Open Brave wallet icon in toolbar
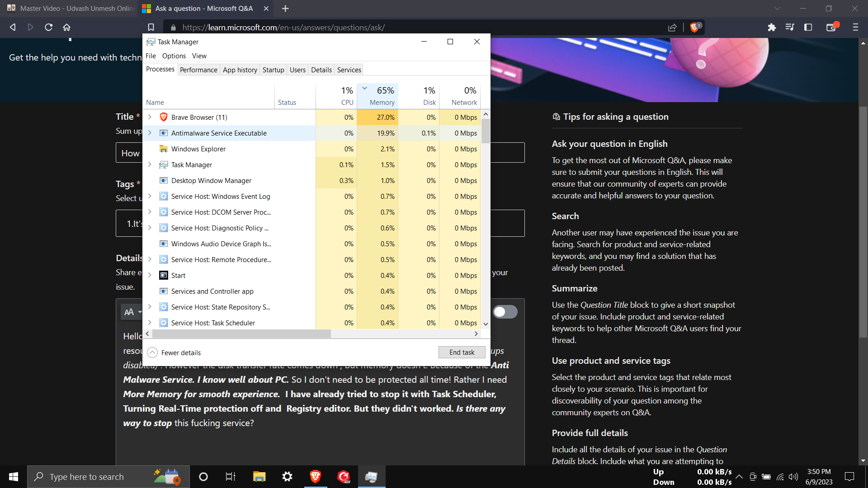The width and height of the screenshot is (868, 488). [831, 27]
